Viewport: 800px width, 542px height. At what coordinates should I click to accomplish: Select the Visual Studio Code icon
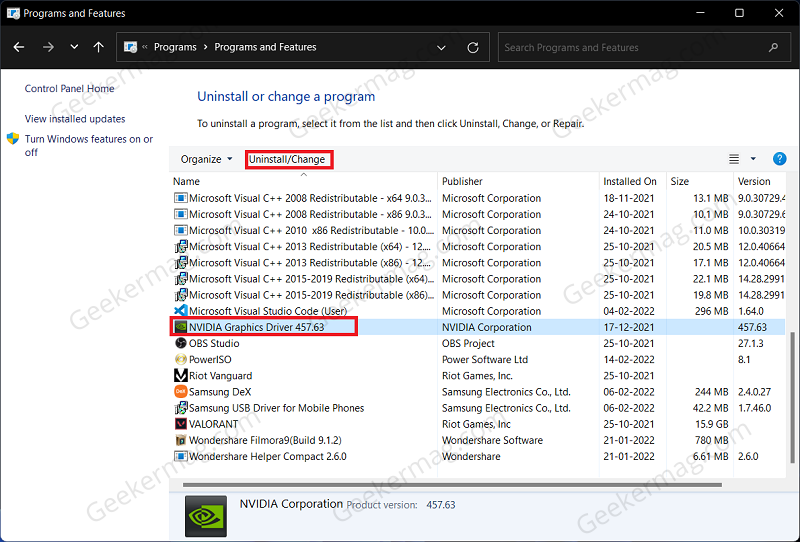coord(181,311)
